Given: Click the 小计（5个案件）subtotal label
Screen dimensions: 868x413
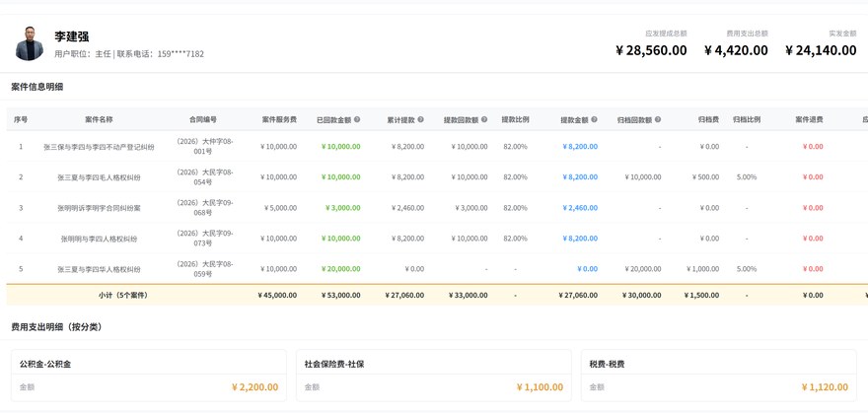Looking at the screenshot, I should pos(123,296).
